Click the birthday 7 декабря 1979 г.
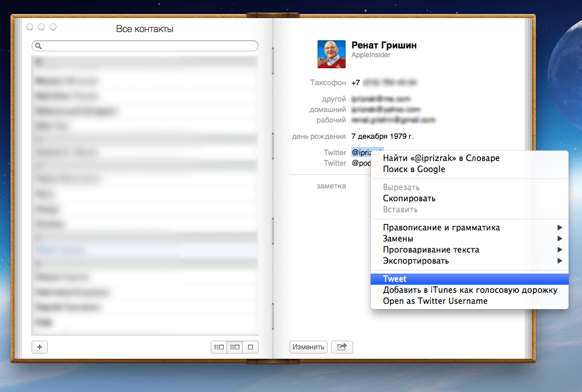Image resolution: width=582 pixels, height=392 pixels. pos(382,136)
